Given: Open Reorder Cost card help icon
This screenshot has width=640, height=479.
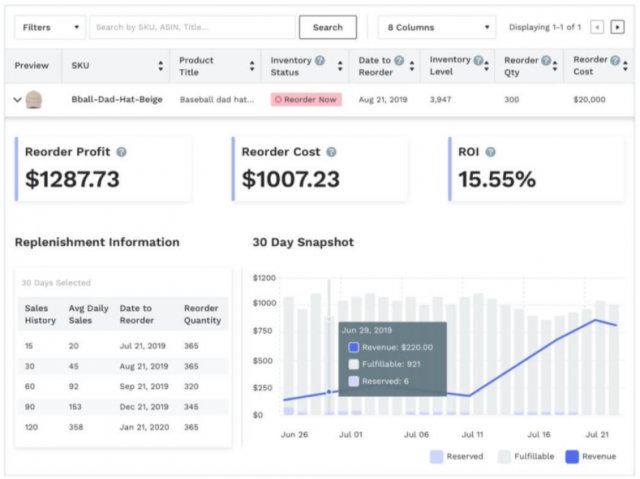Looking at the screenshot, I should [331, 152].
